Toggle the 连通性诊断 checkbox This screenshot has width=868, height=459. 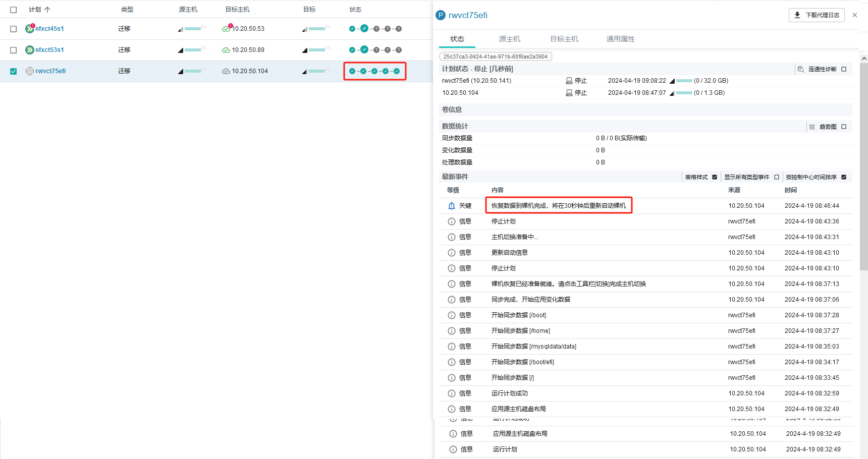pos(844,69)
